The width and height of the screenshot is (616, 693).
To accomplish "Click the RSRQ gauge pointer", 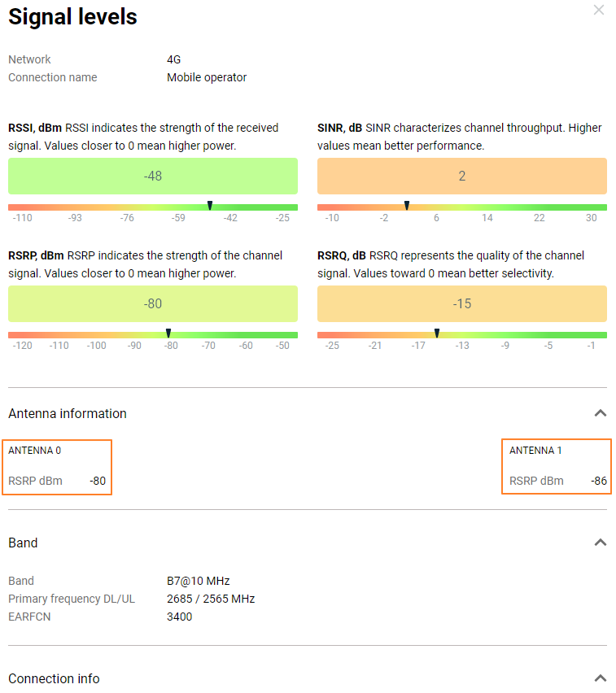I will [x=437, y=333].
